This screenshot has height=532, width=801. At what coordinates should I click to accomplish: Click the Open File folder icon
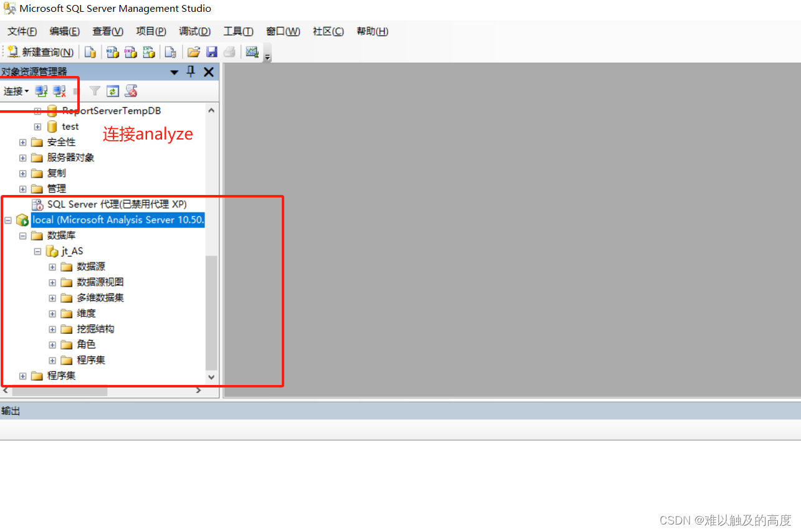pyautogui.click(x=194, y=52)
